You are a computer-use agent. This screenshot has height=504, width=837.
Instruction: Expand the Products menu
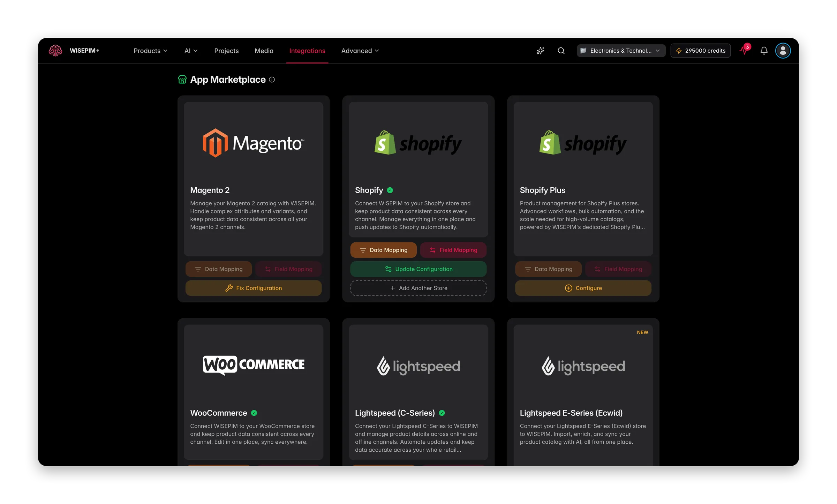pos(150,51)
